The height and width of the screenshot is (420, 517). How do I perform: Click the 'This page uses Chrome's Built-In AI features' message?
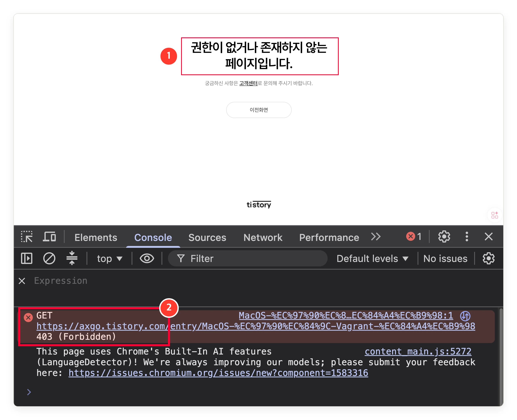154,351
